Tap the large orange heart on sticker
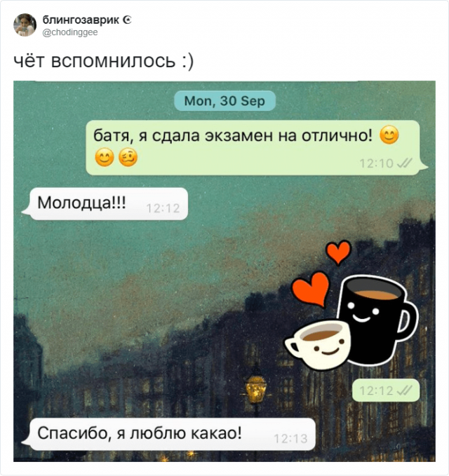 pyautogui.click(x=311, y=289)
